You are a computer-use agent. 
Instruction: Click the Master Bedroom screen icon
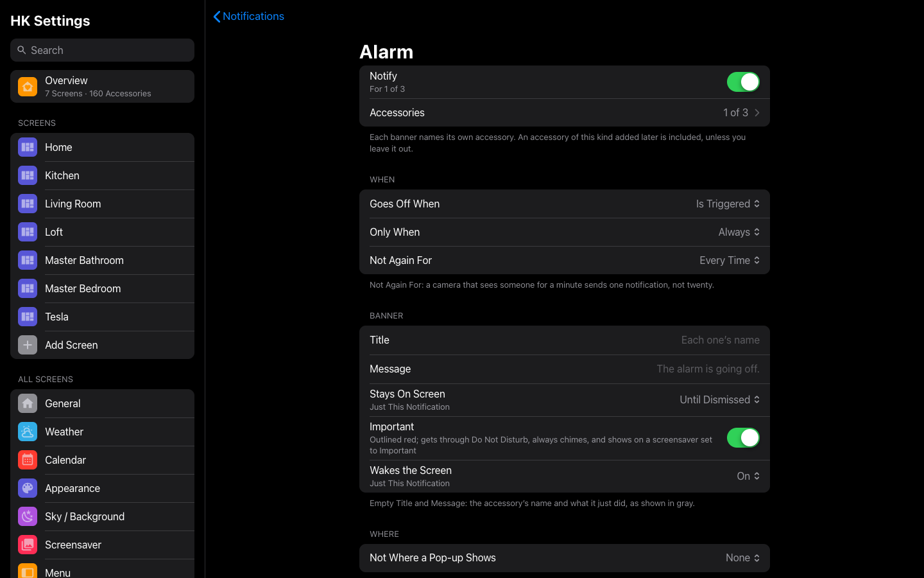pyautogui.click(x=28, y=288)
